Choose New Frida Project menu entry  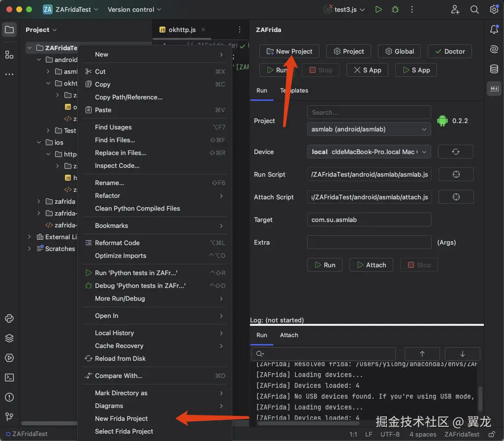pos(154,418)
